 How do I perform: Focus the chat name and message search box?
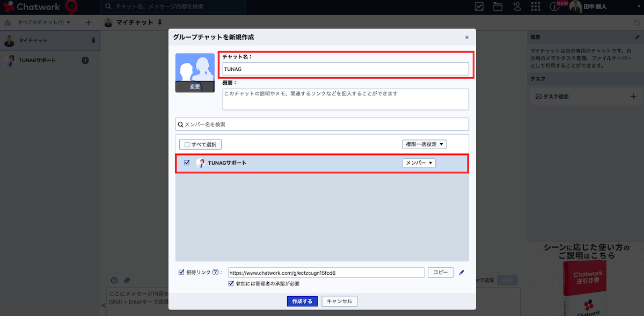click(173, 6)
